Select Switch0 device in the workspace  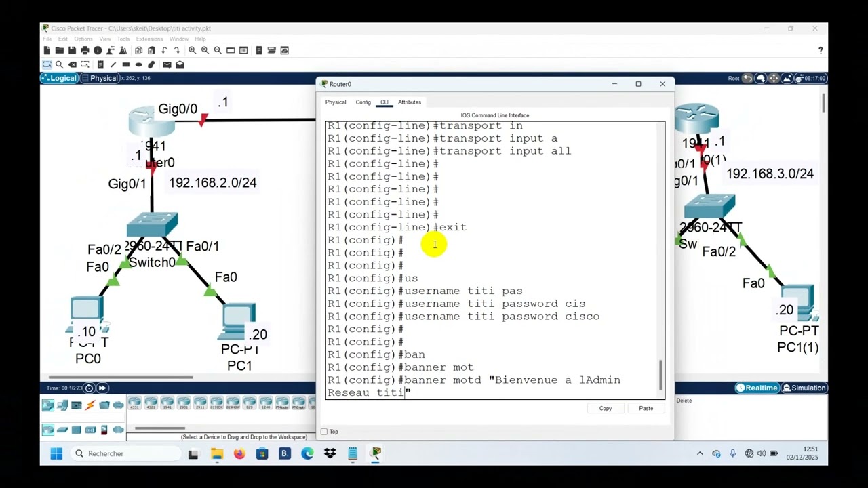[x=152, y=226]
